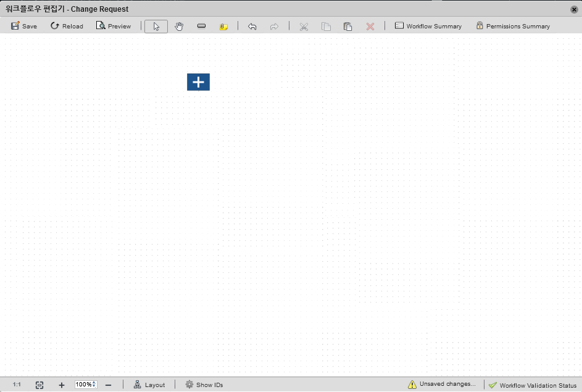This screenshot has width=582, height=392.
Task: Close the workflow editor dialog
Action: coord(574,9)
